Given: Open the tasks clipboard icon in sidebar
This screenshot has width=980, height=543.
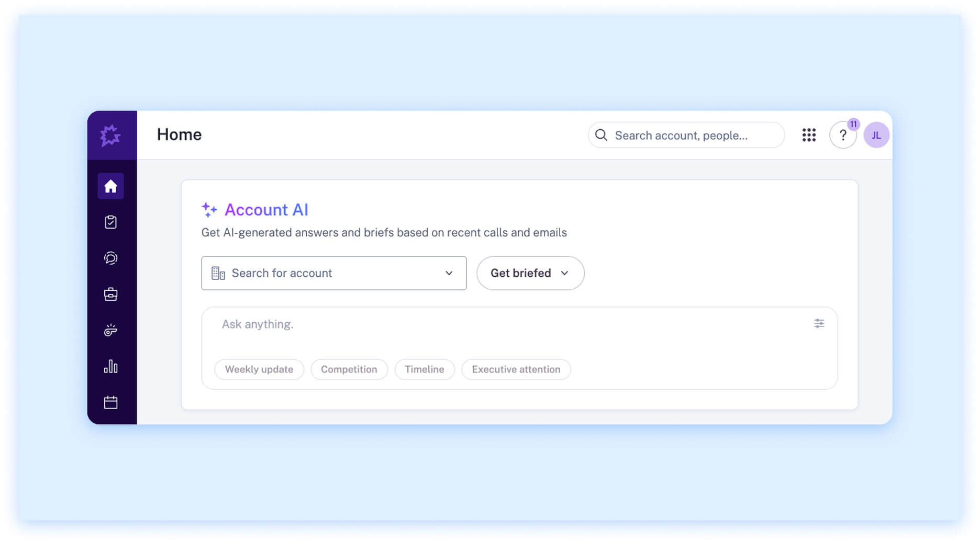Looking at the screenshot, I should pos(110,222).
